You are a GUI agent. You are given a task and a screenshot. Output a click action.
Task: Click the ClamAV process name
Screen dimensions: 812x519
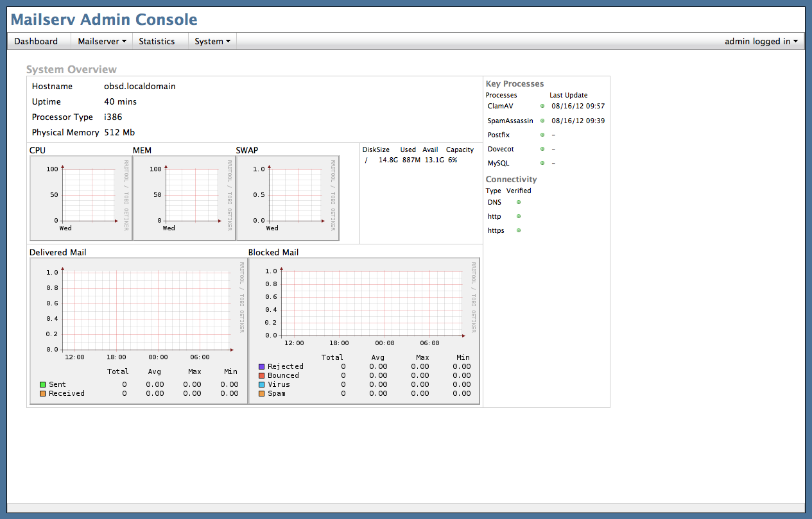[501, 106]
